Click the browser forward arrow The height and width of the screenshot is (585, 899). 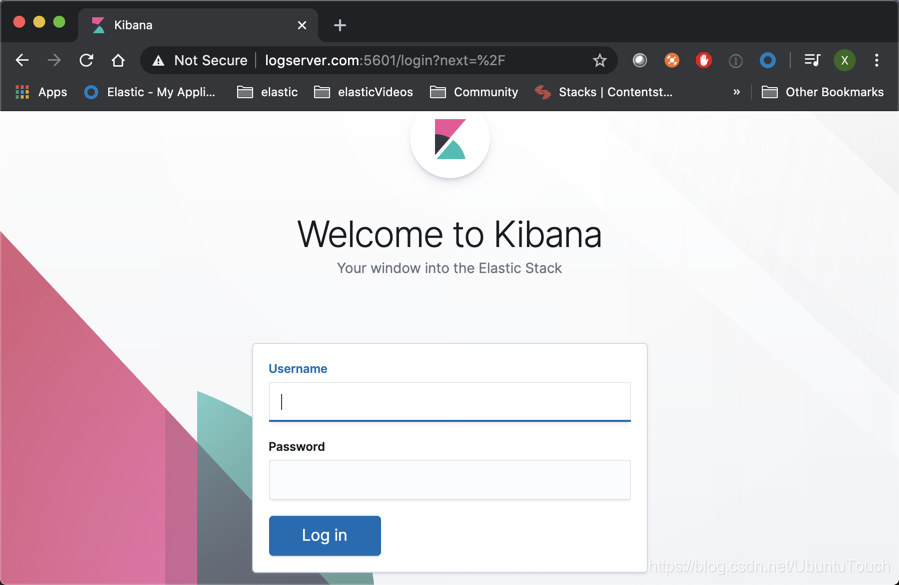point(54,60)
